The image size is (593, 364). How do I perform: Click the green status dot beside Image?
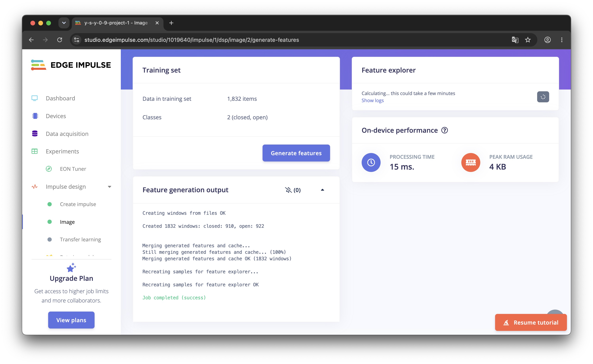pos(49,222)
